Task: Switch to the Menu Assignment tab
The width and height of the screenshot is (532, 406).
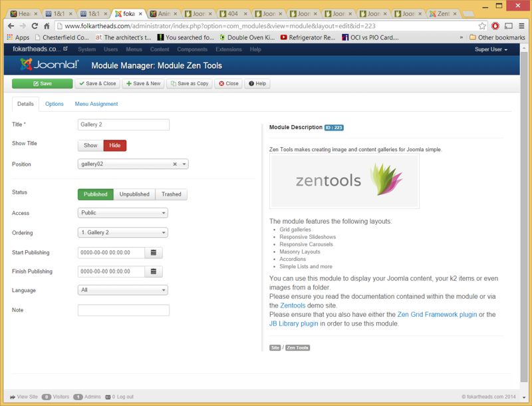Action: (x=96, y=104)
